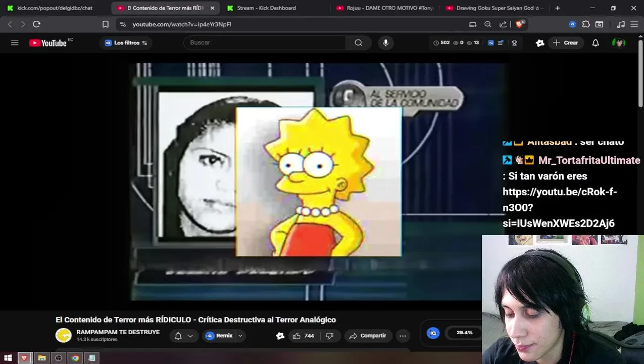The image size is (644, 364).
Task: Open YouTube notifications bell in header
Action: tap(596, 43)
